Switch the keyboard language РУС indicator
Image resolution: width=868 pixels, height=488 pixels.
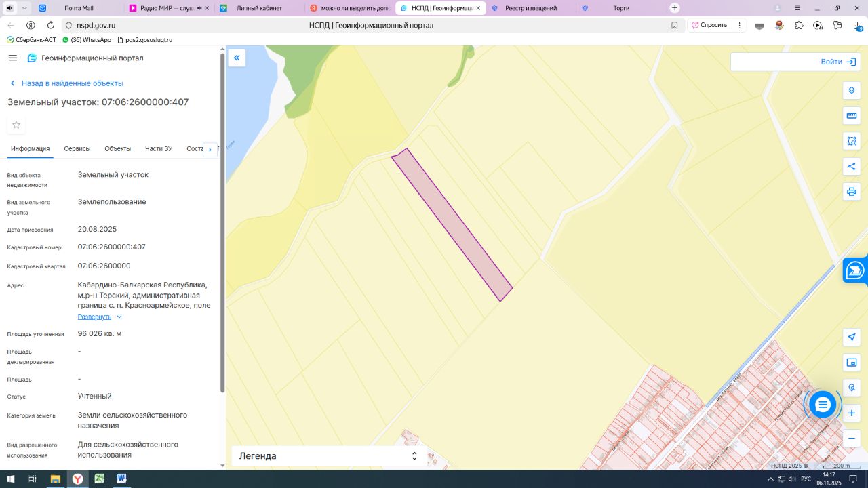pos(806,479)
